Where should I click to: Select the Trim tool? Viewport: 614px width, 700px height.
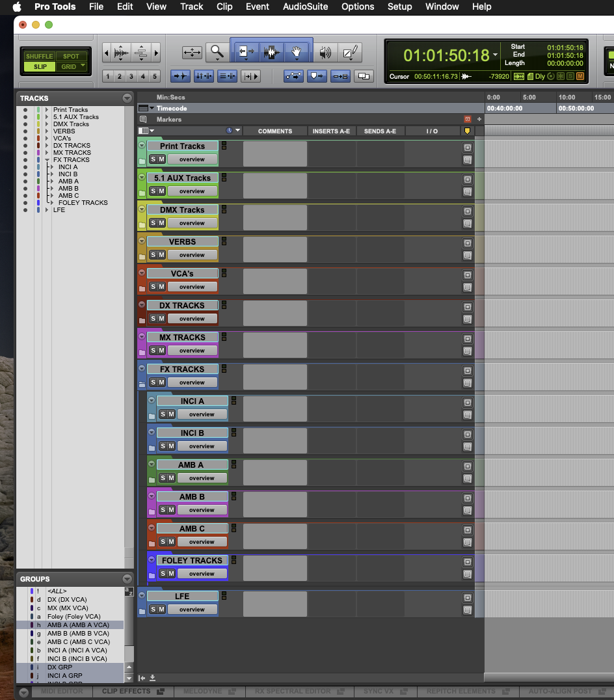click(246, 52)
